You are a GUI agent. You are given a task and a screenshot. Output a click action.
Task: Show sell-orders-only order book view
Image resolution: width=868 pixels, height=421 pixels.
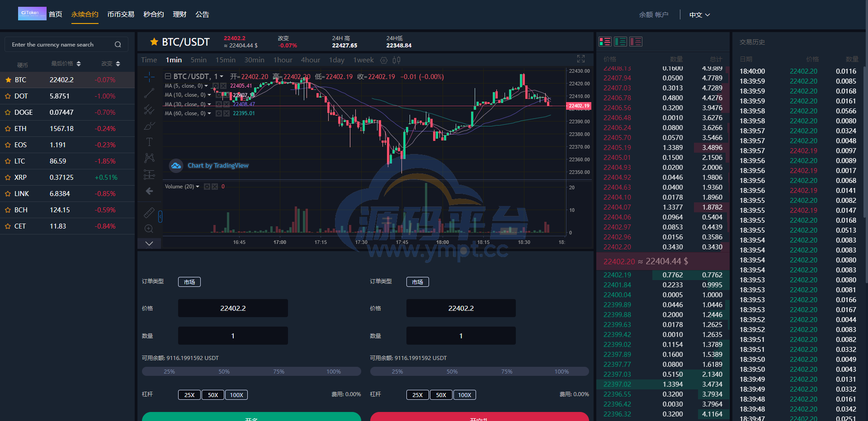pyautogui.click(x=636, y=42)
